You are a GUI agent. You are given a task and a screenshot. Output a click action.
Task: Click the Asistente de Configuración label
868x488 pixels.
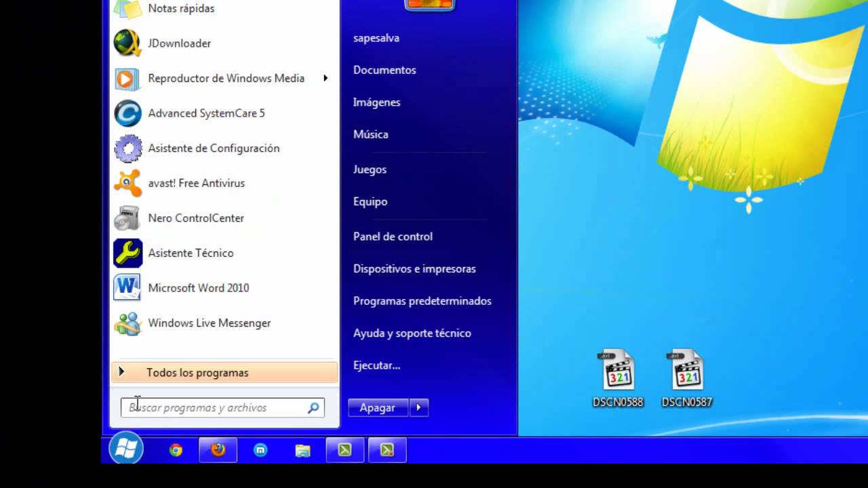(x=214, y=148)
